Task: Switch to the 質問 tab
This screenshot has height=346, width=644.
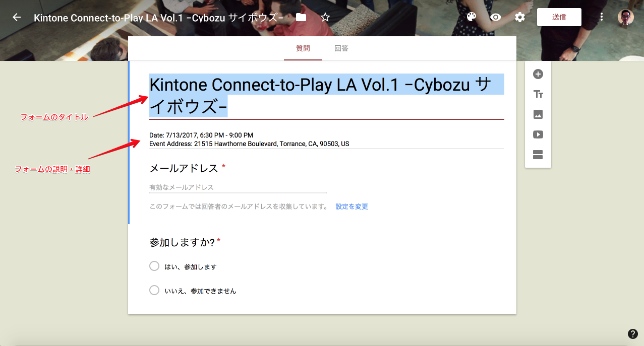Action: [303, 49]
